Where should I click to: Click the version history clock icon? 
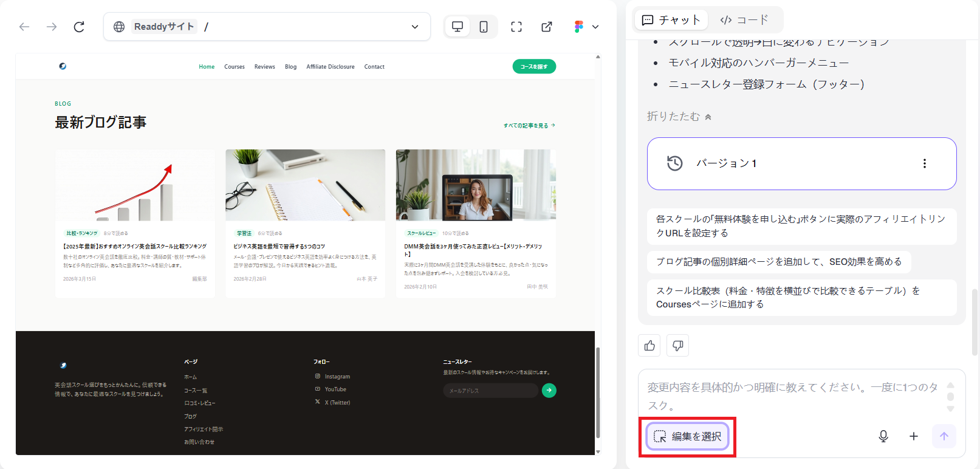pos(675,163)
